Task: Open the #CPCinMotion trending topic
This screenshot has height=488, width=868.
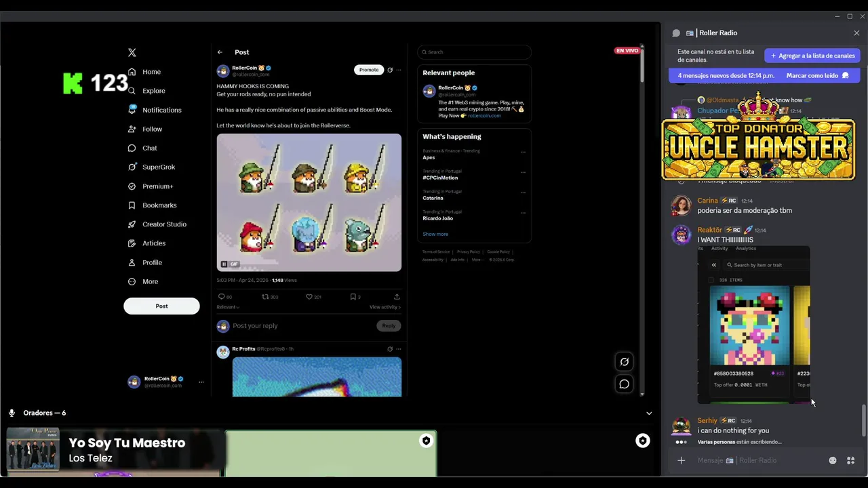Action: coord(440,178)
